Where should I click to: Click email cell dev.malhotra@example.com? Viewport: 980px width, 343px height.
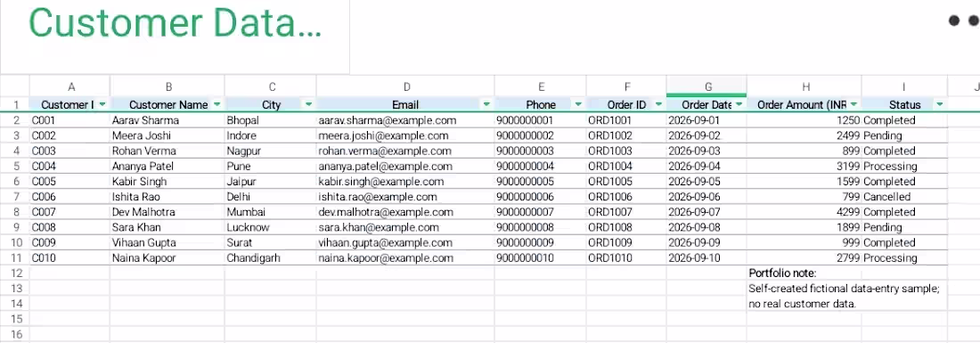coord(405,212)
